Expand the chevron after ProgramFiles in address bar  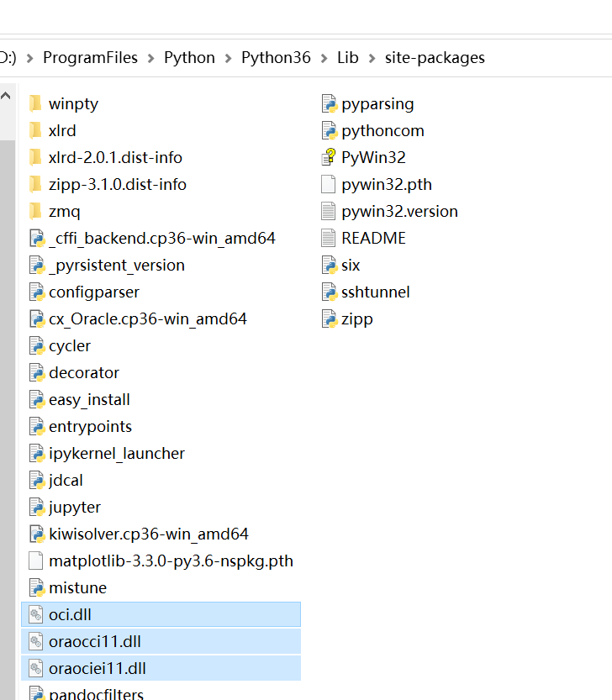[151, 58]
